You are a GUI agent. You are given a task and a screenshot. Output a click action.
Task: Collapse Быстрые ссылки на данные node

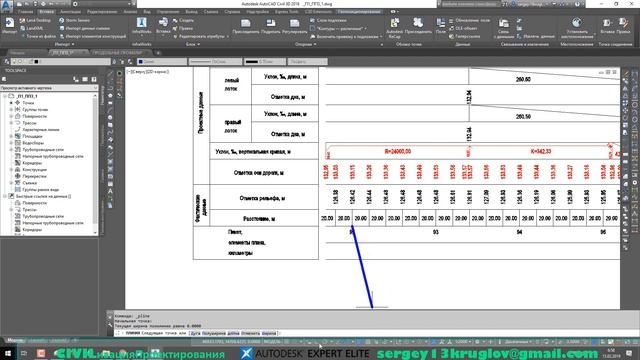click(5, 196)
